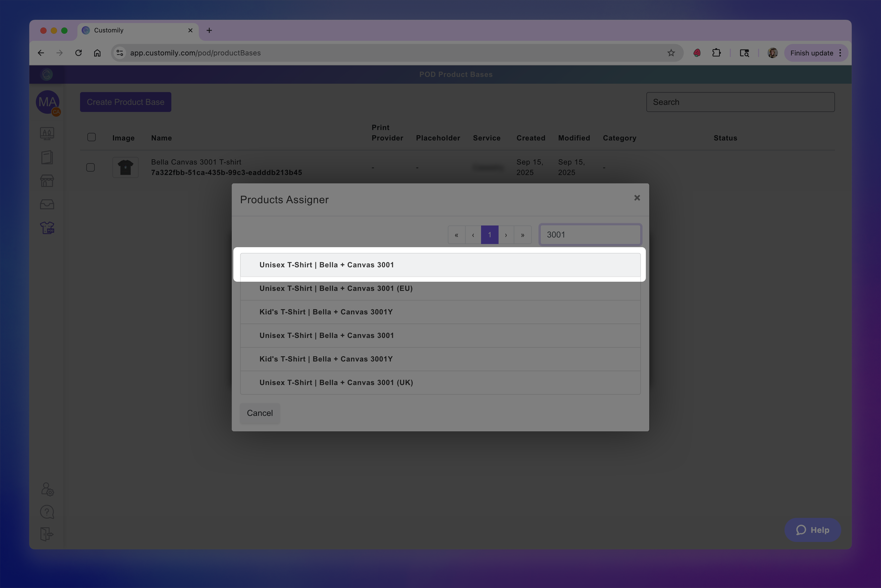
Task: Go to next page arrow
Action: point(506,235)
